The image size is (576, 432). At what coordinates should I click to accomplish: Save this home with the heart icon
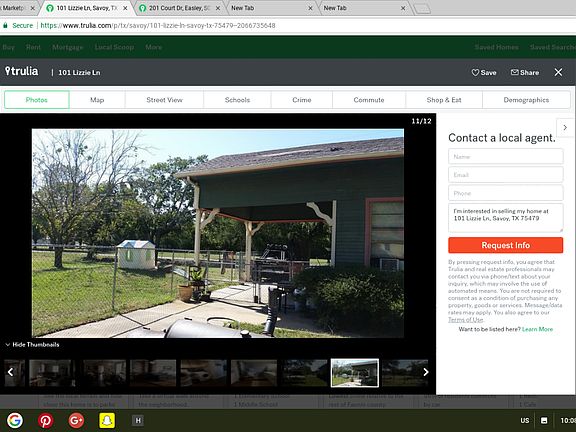[483, 72]
